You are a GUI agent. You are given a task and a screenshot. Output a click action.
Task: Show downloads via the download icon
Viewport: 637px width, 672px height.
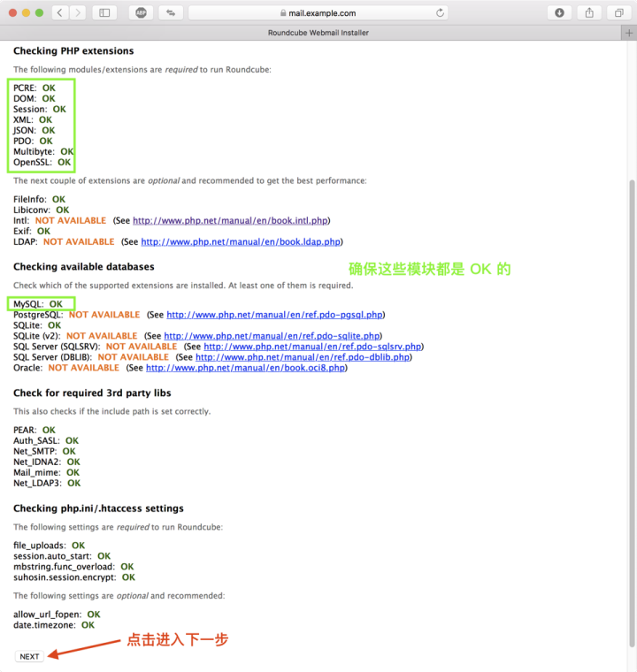pyautogui.click(x=559, y=12)
